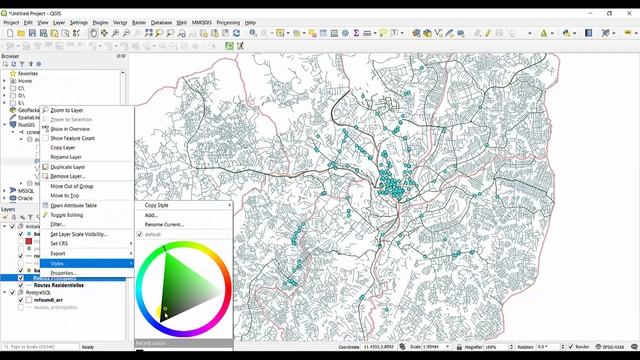The image size is (640, 360).
Task: Toggle visibility of mfoundi_arr layer
Action: [21, 300]
